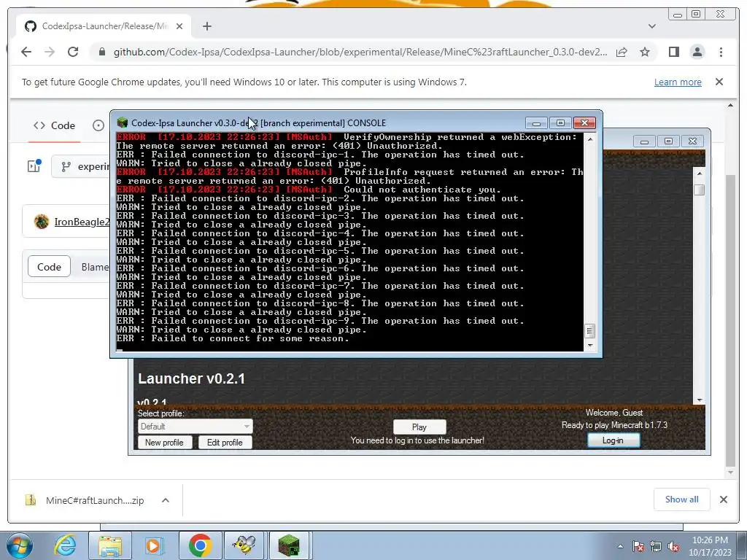Image resolution: width=747 pixels, height=560 pixels.
Task: Click 'Ready to play Minecraft b1.7.3' text
Action: pyautogui.click(x=614, y=425)
